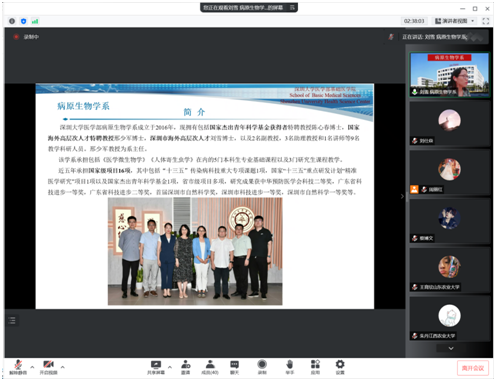Screen dimensions: 496x381
Task: Turn on video with camera icon
Action: pyautogui.click(x=49, y=367)
